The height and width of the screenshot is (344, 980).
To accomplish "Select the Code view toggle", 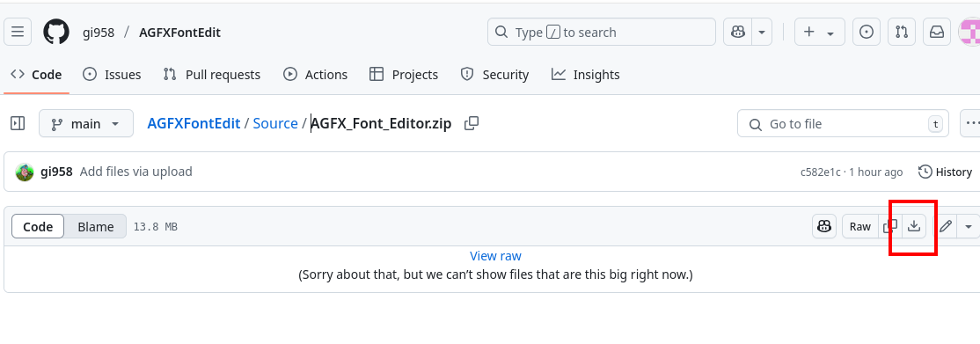I will (x=38, y=226).
